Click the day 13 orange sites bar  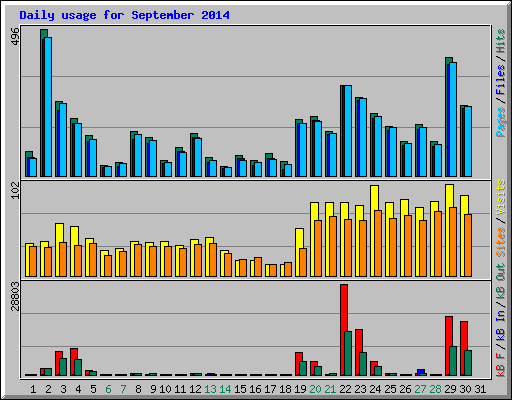click(213, 260)
